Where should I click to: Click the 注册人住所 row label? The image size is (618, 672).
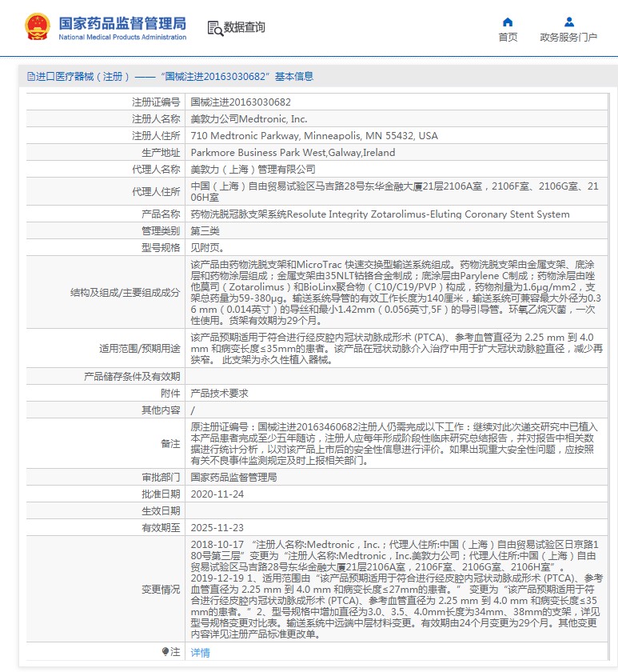[x=156, y=136]
